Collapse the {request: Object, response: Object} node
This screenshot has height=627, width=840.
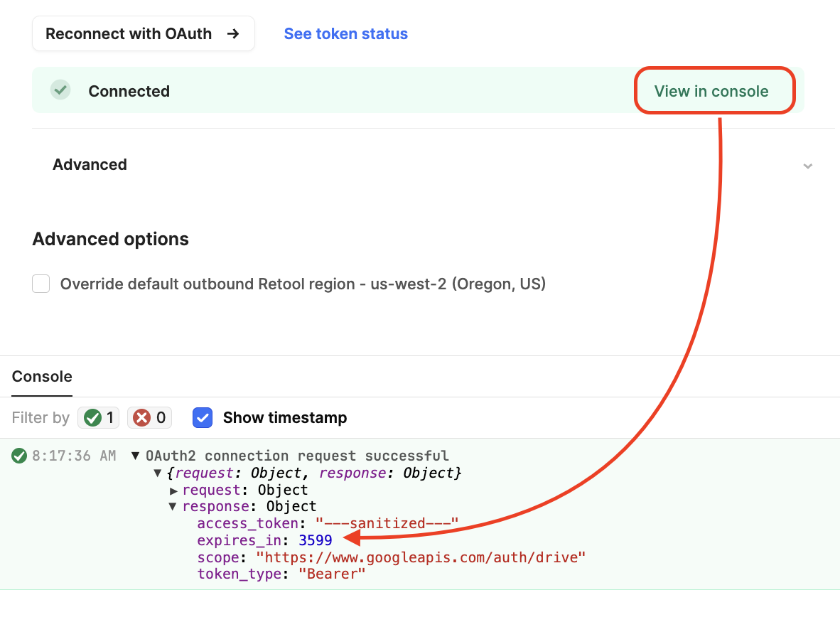click(x=158, y=472)
